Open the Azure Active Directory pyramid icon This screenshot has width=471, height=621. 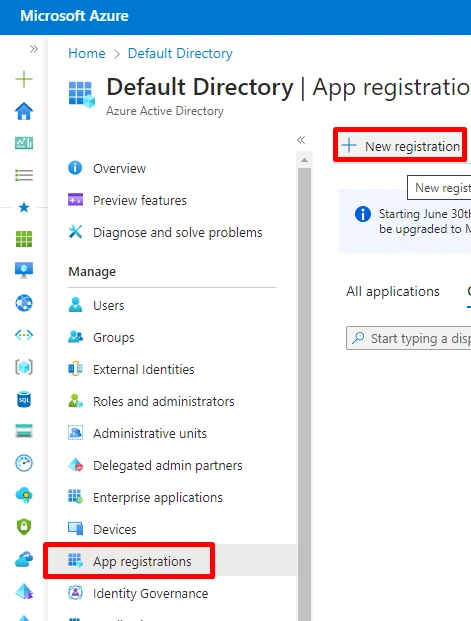(x=24, y=591)
